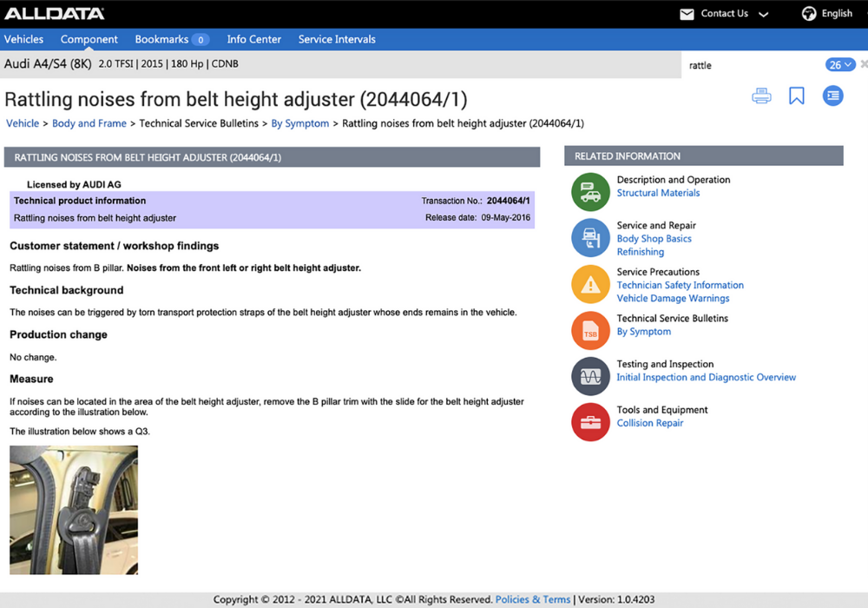Click the yellow Service Precautions warning icon

(590, 285)
